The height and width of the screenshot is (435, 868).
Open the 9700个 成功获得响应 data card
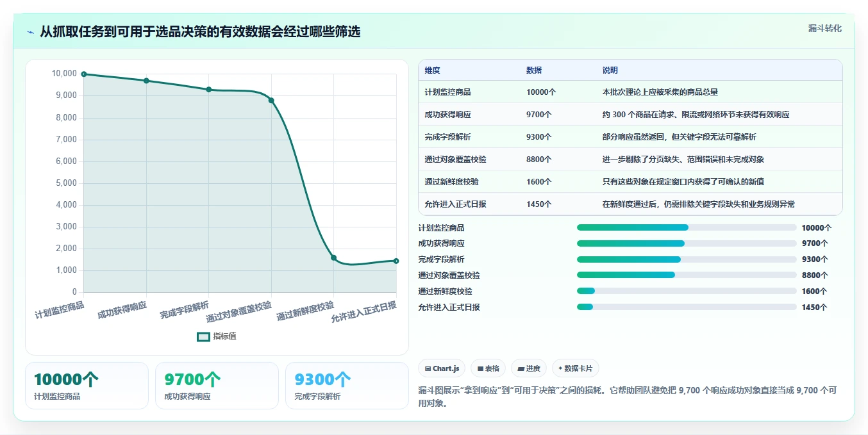coord(217,386)
